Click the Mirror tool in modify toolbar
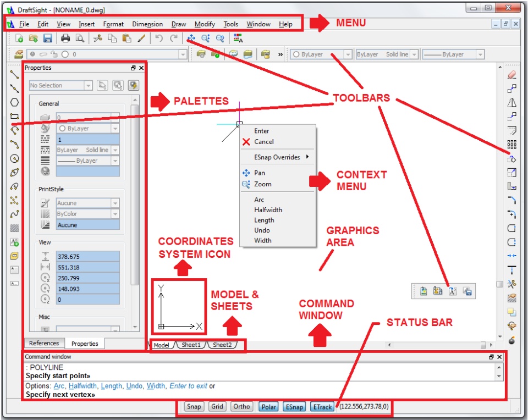The height and width of the screenshot is (420, 528). click(x=512, y=103)
